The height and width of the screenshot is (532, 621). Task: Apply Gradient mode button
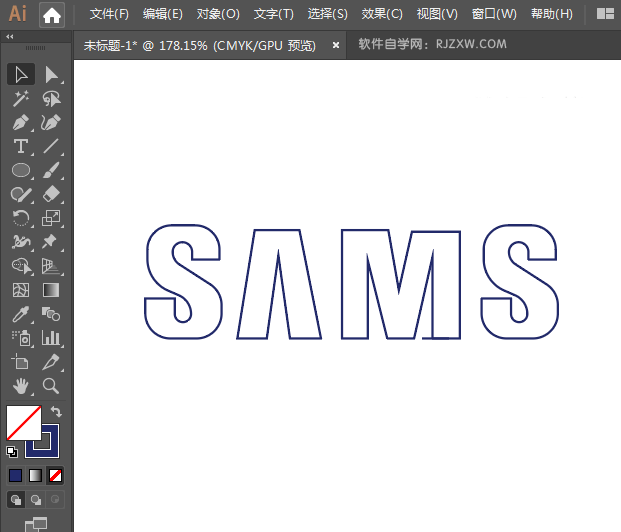point(35,475)
